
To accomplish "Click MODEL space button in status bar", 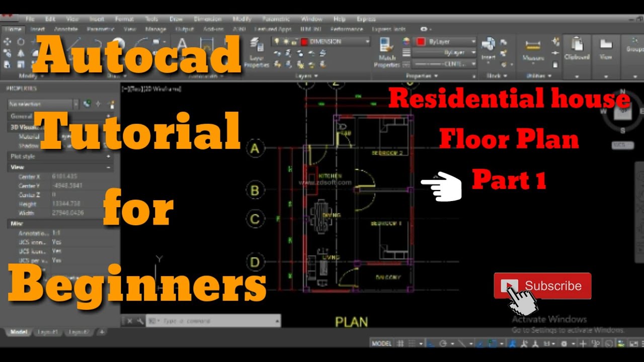I will [381, 344].
